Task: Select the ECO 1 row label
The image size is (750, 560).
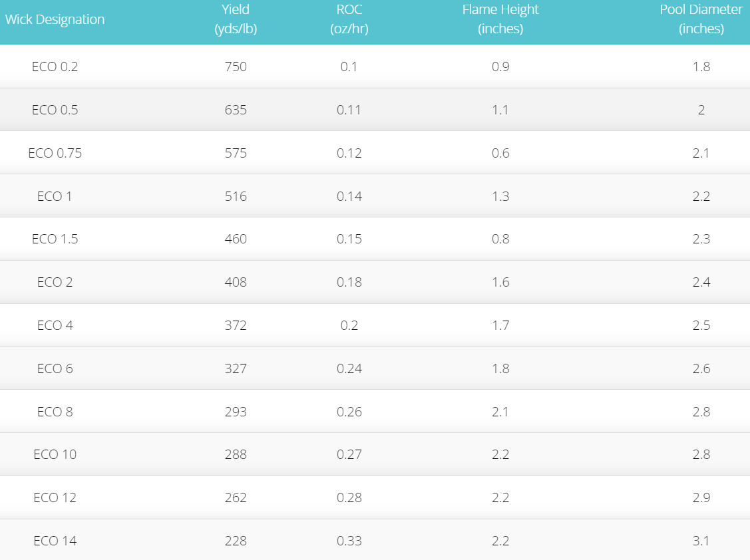Action: (55, 196)
